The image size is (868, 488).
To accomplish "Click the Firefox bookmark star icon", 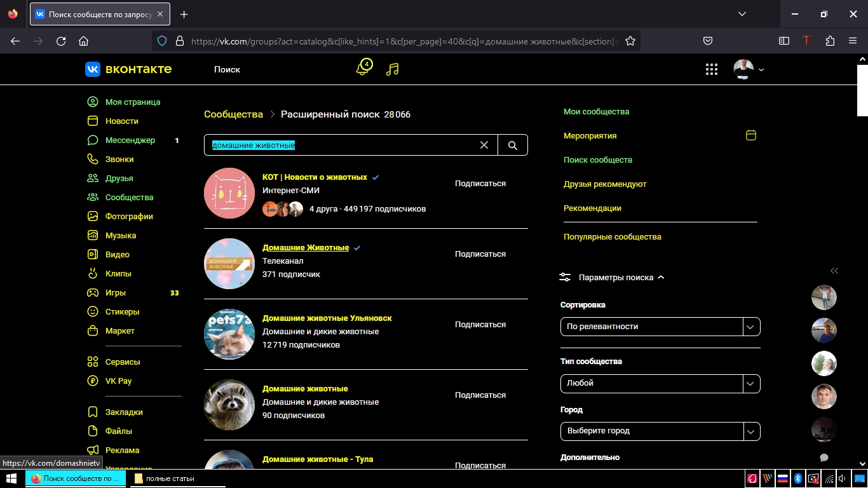I will click(x=630, y=41).
